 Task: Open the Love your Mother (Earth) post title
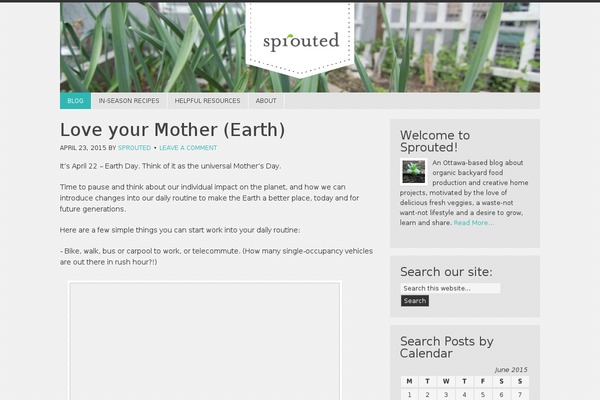click(x=173, y=129)
